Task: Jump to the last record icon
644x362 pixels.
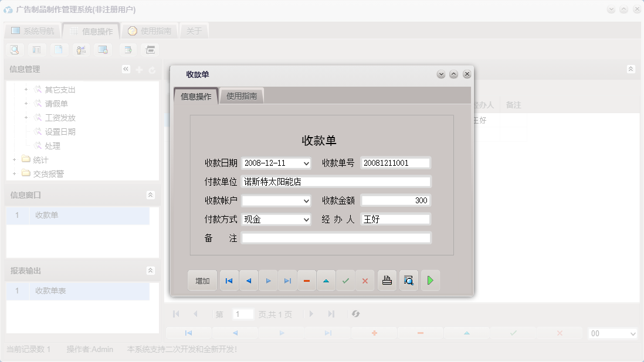Action: (287, 280)
